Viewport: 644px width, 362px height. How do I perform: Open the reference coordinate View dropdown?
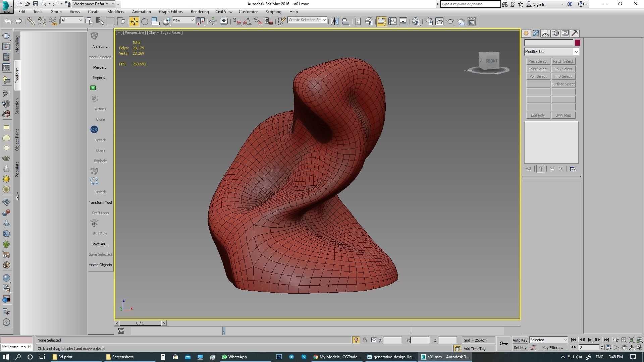coord(183,20)
